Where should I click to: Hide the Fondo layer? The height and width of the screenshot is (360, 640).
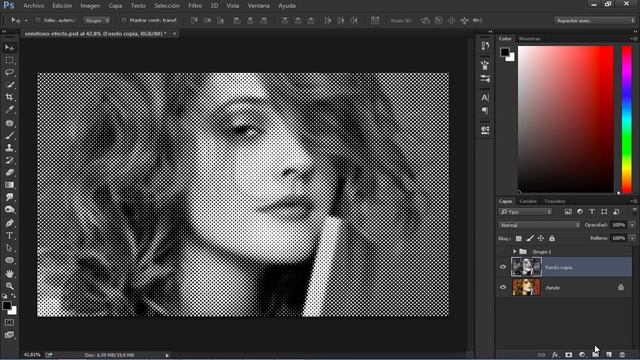503,287
